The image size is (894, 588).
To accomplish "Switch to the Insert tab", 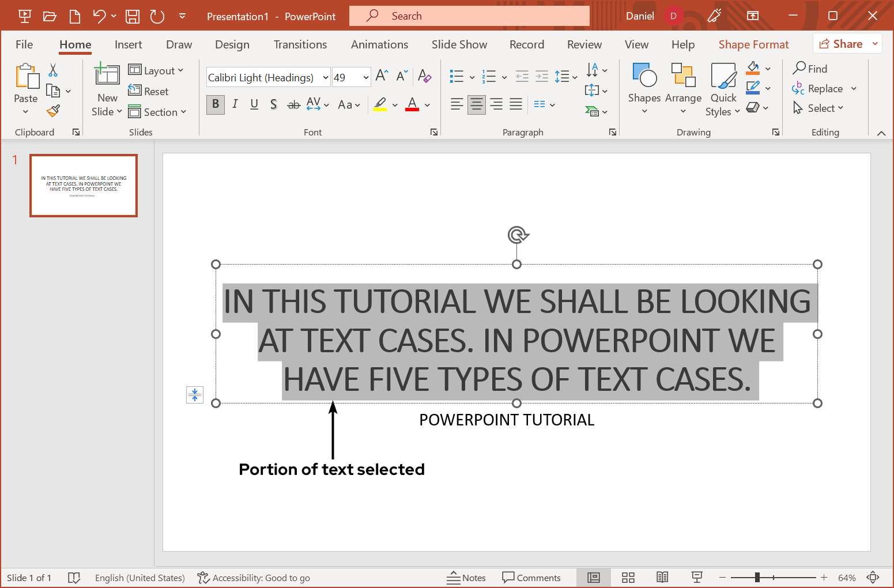I will (x=128, y=44).
